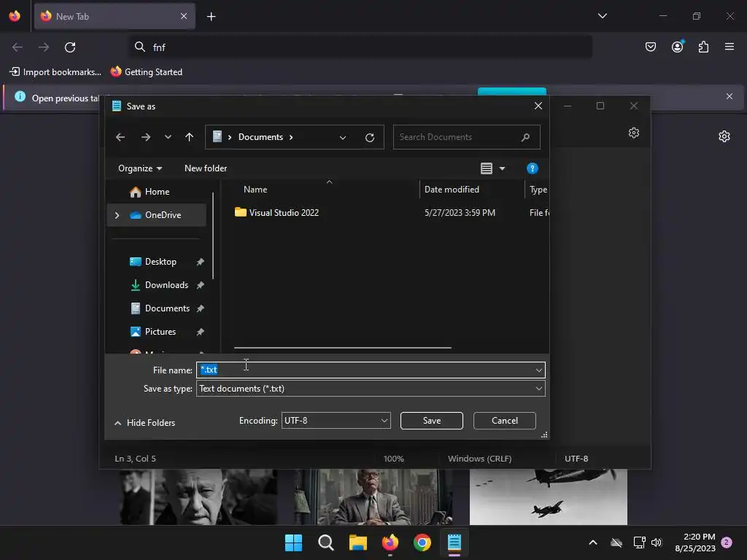Open Documents in navigation pane
The height and width of the screenshot is (560, 747).
click(x=167, y=308)
